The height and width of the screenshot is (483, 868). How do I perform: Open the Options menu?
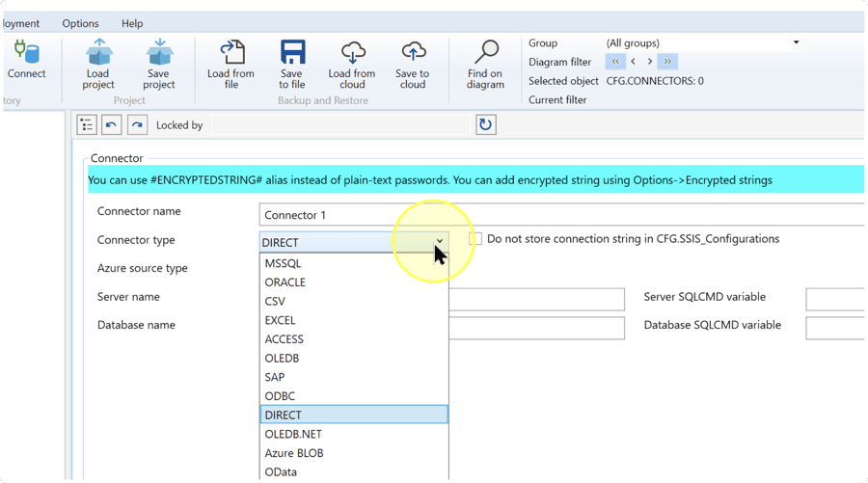point(80,23)
